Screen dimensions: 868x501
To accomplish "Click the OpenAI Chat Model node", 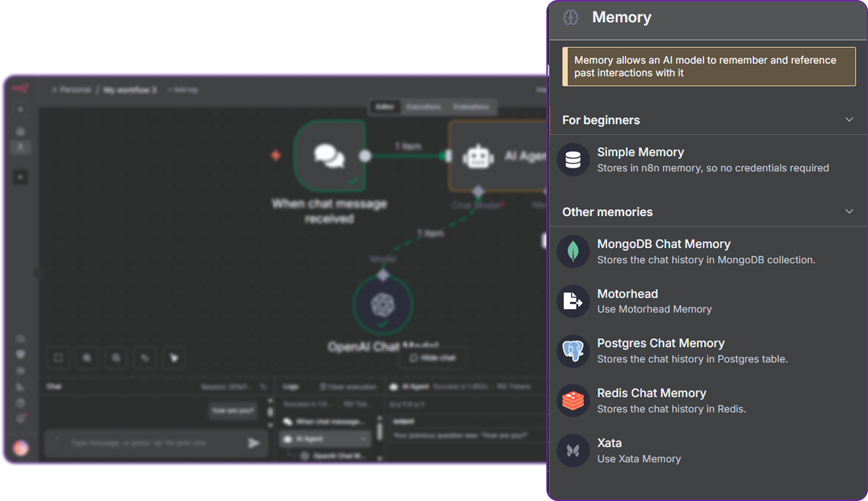I will (383, 305).
